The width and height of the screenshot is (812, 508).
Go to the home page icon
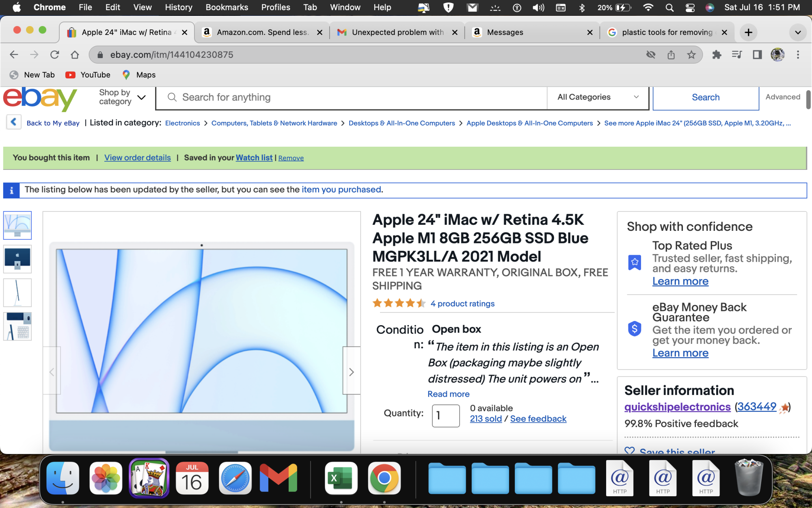(75, 55)
